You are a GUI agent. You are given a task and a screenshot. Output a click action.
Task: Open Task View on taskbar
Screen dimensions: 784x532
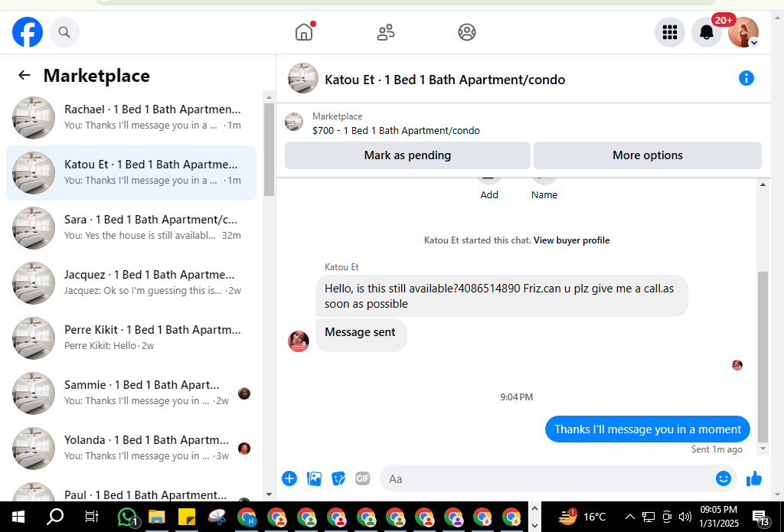click(92, 517)
